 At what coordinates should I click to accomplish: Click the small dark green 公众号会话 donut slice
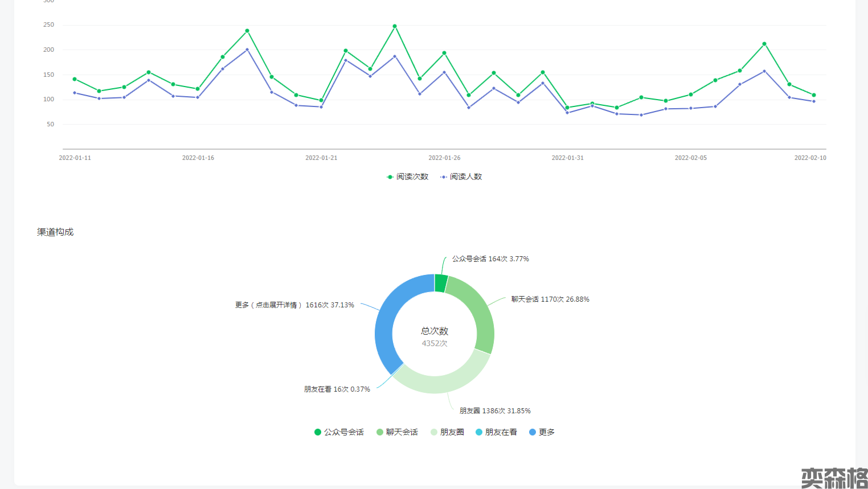pos(440,283)
